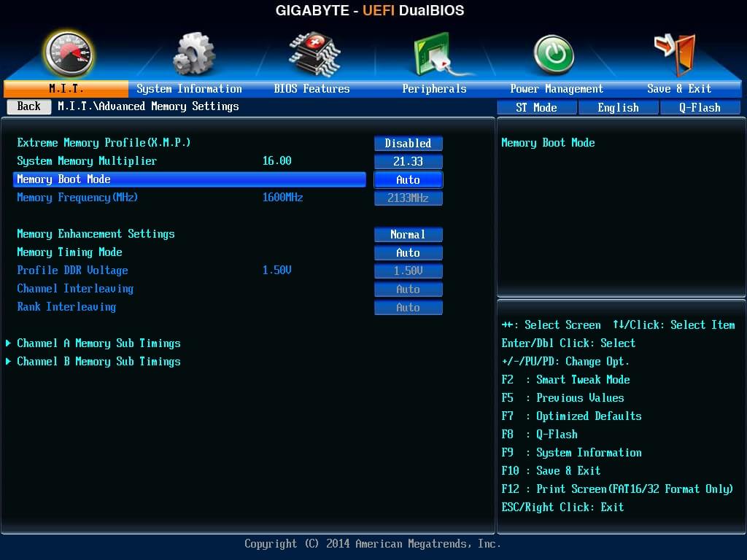747x560 pixels.
Task: Click the F8 Q-Flash hint line
Action: click(x=539, y=435)
